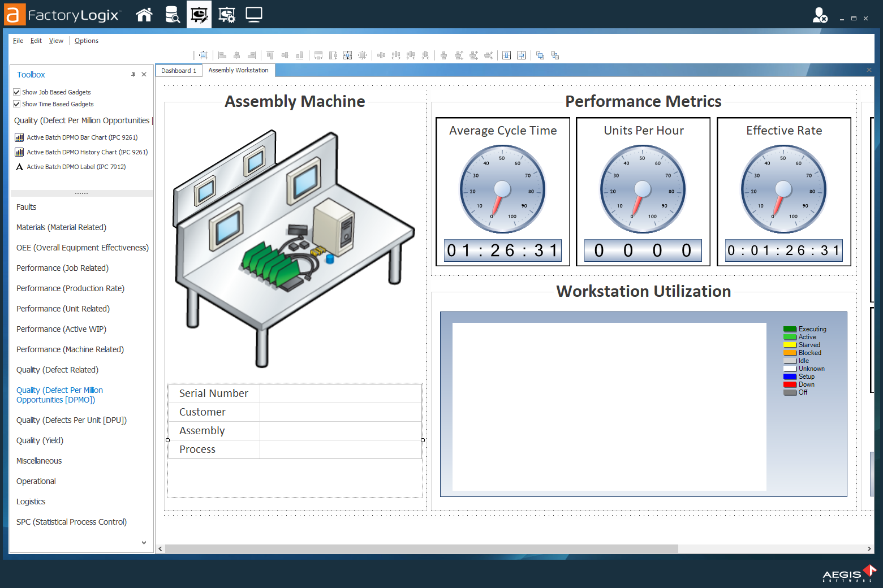The image size is (883, 588).
Task: Select the database search navigation icon
Action: coord(171,14)
